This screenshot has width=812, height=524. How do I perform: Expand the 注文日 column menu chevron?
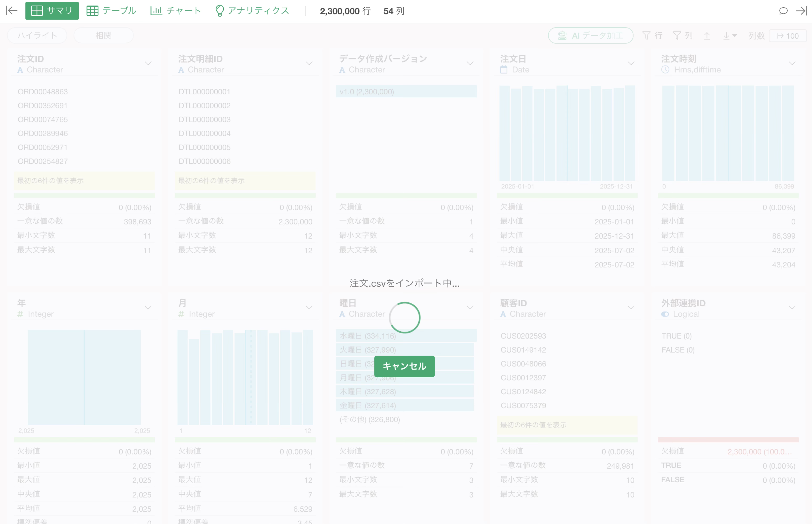631,63
